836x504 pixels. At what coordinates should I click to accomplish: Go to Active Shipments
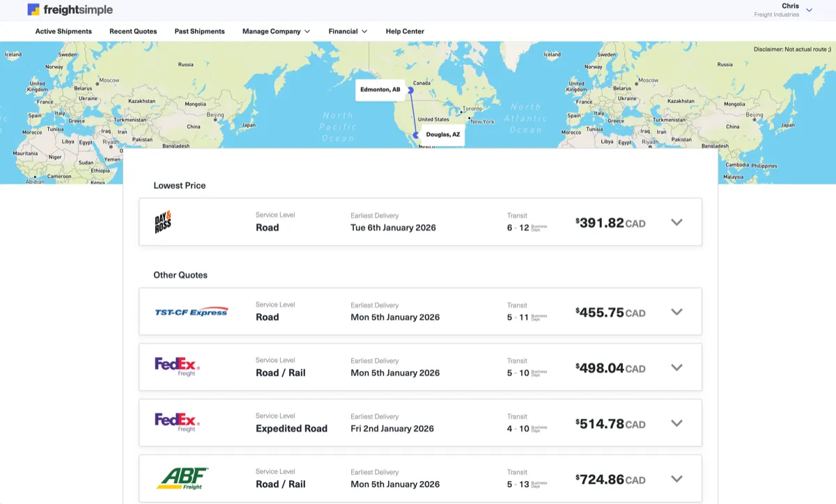[63, 31]
